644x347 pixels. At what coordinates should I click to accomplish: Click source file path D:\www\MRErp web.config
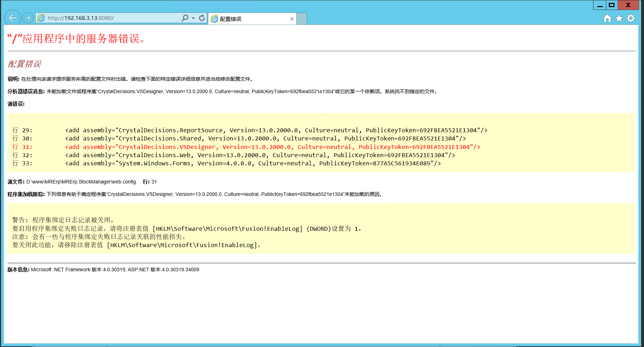coord(81,182)
